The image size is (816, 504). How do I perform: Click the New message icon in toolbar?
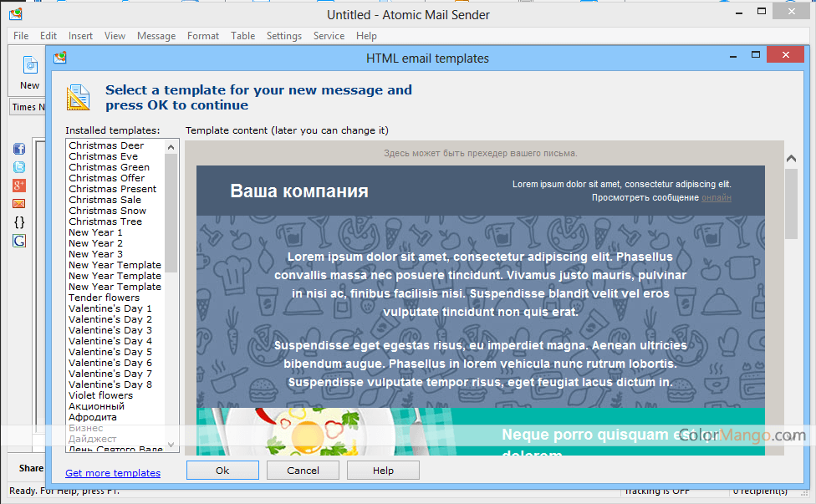[29, 67]
